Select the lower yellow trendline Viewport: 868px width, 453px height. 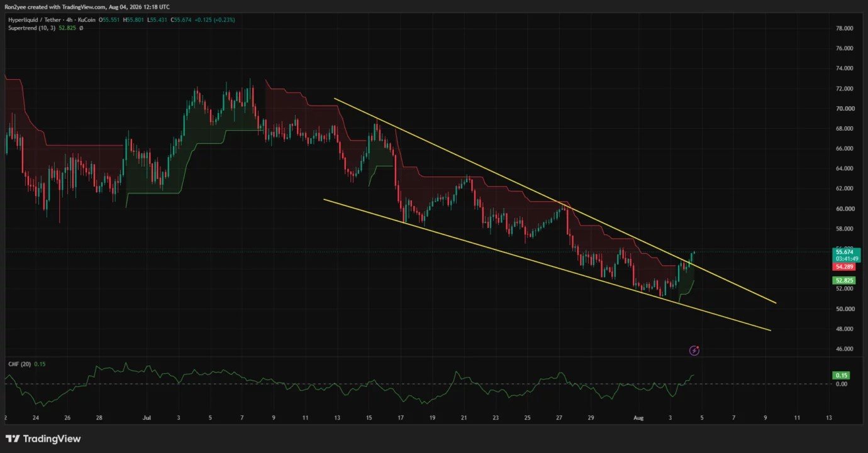(546, 265)
